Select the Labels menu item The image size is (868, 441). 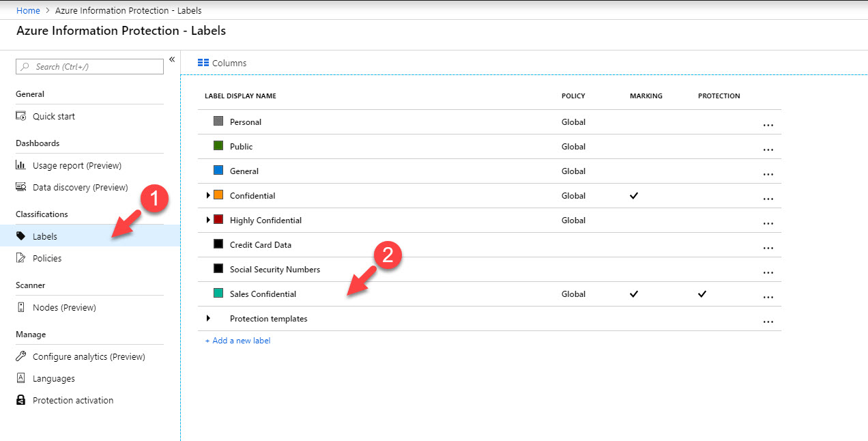pyautogui.click(x=45, y=236)
